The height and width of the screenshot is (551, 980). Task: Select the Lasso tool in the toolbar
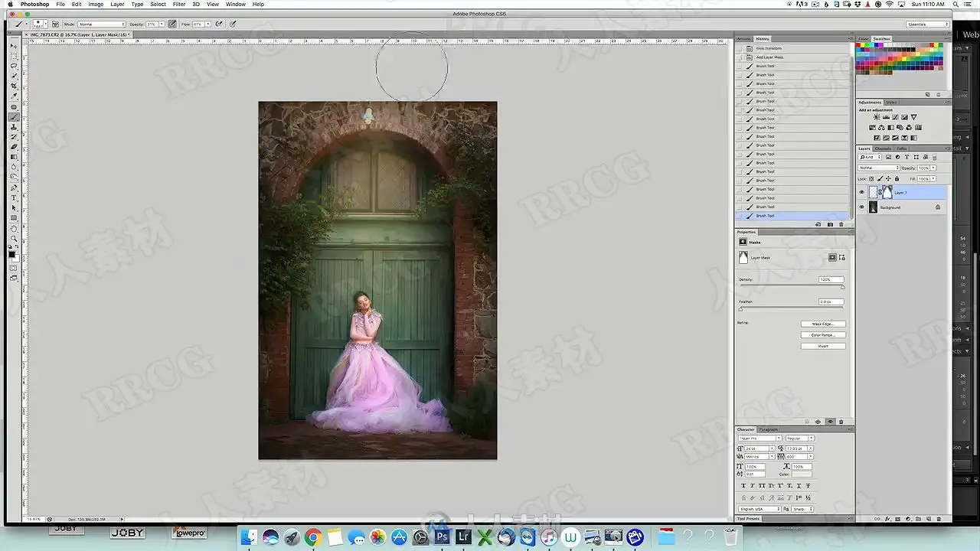[x=14, y=66]
